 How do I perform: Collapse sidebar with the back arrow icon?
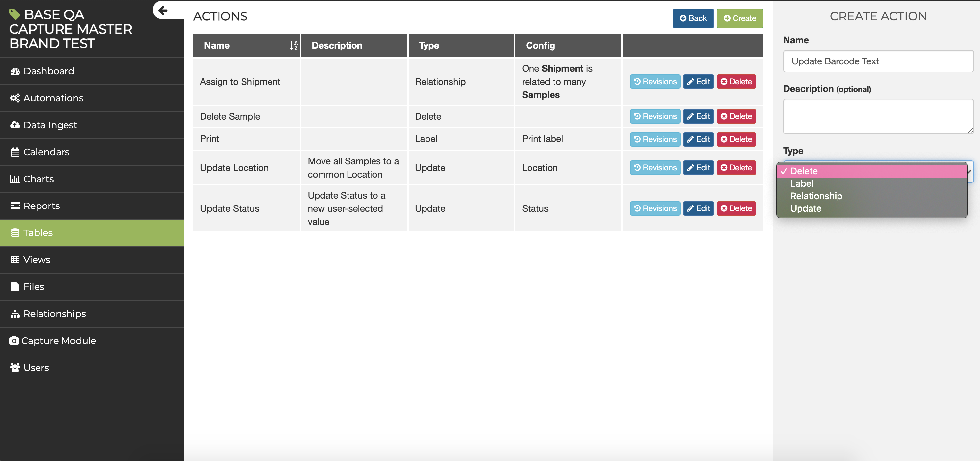click(x=163, y=10)
